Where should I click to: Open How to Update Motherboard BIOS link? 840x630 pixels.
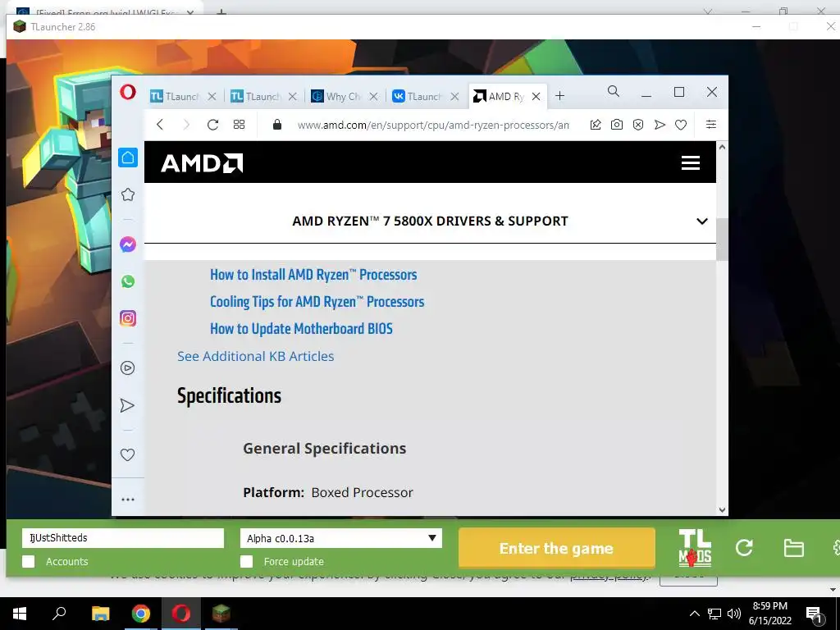(x=301, y=328)
